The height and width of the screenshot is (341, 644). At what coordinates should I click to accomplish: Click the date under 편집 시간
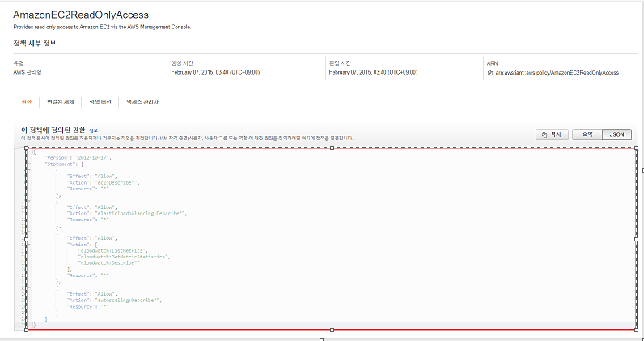pyautogui.click(x=373, y=72)
